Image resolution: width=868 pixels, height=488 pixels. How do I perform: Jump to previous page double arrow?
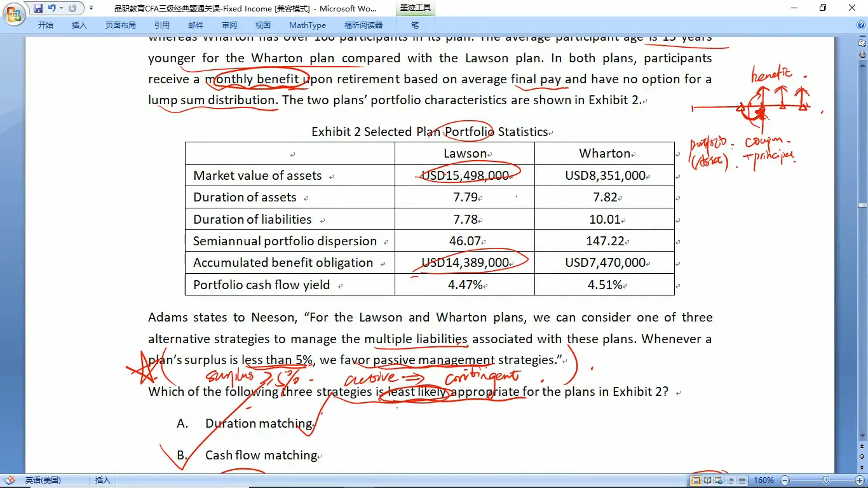862,447
